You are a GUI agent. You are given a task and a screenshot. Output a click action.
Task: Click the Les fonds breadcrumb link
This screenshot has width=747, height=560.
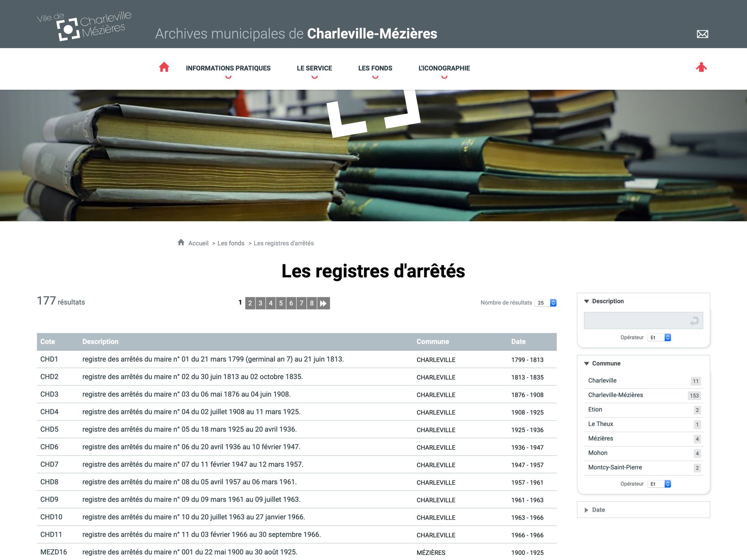[231, 243]
